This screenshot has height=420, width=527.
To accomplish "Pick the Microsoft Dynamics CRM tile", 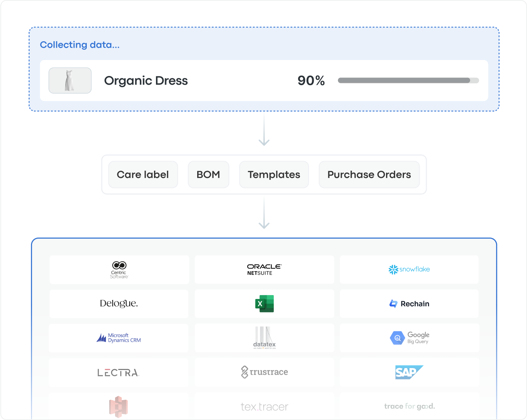I will click(119, 338).
